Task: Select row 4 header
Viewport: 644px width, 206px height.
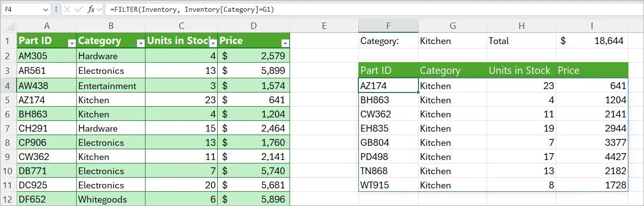Action: tap(8, 86)
